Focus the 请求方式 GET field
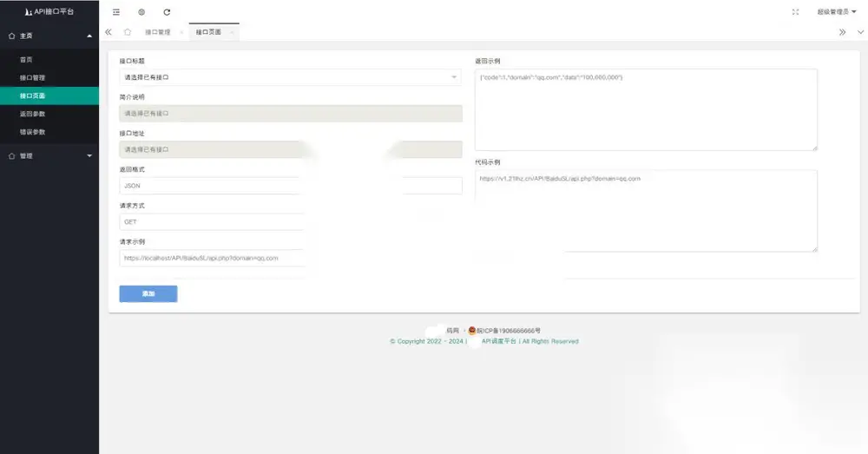 pyautogui.click(x=212, y=222)
